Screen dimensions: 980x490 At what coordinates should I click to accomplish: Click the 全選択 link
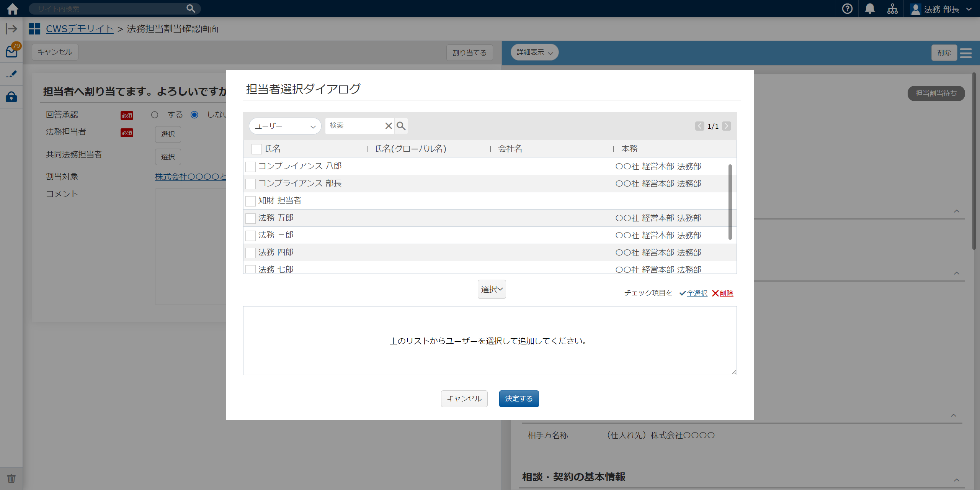pyautogui.click(x=697, y=293)
